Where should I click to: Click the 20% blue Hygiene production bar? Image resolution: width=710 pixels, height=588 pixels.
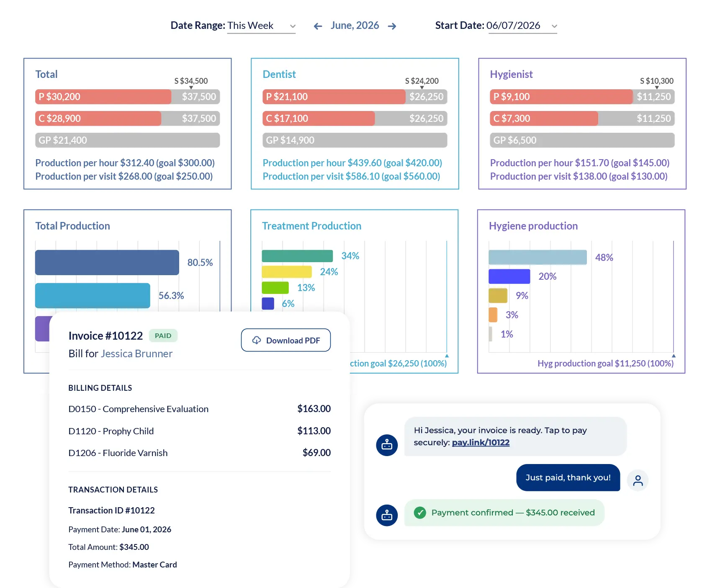[x=509, y=276]
